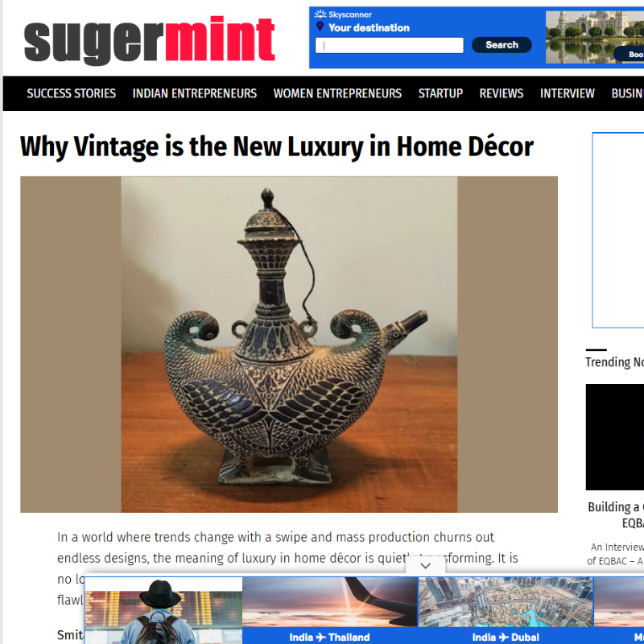
Task: Open the Indian Entrepreneurs section
Action: [x=195, y=93]
